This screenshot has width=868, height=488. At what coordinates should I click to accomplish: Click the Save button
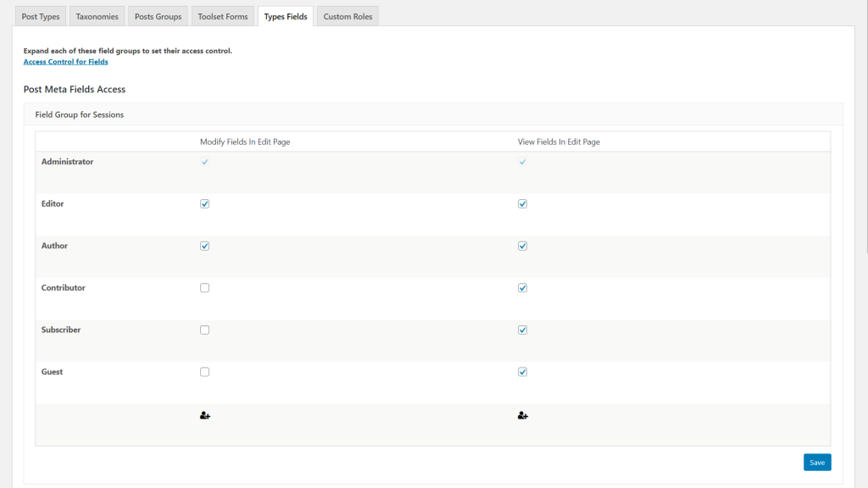[816, 462]
